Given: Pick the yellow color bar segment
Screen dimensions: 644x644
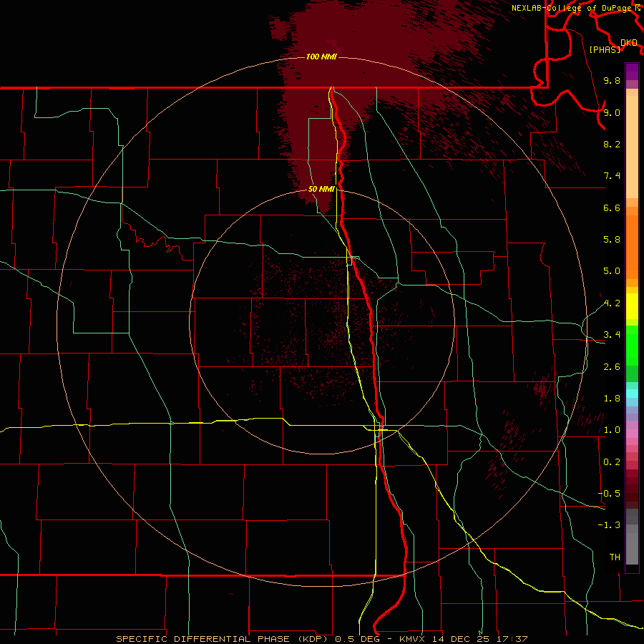Looking at the screenshot, I should pyautogui.click(x=632, y=306).
